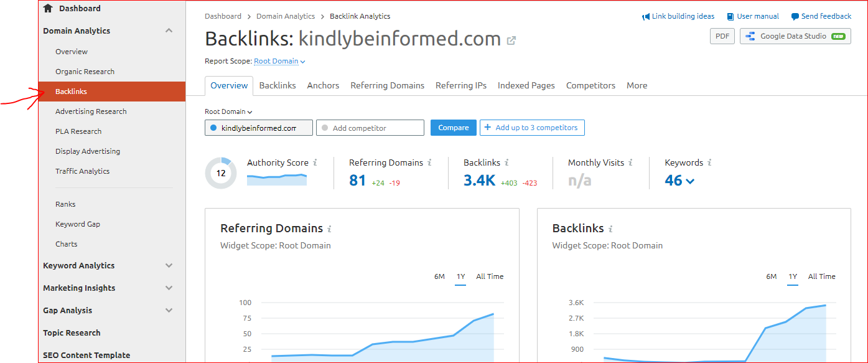Open Overview in sidebar
Viewport: 868px width, 363px height.
click(x=72, y=52)
